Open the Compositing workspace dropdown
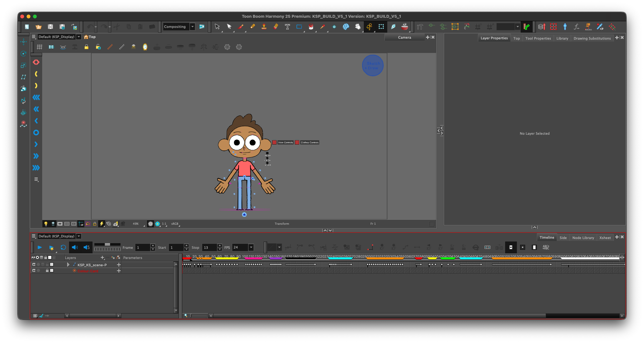This screenshot has height=343, width=644. [x=192, y=27]
